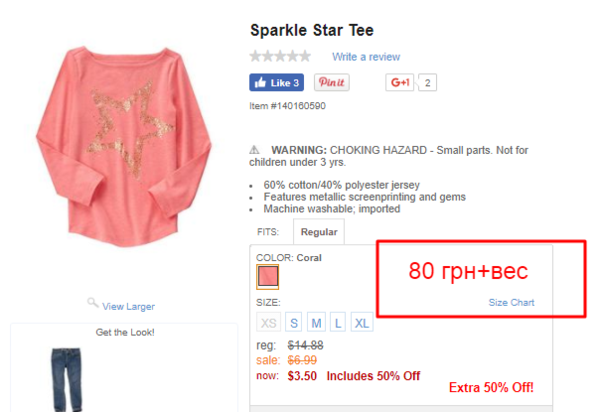Click the Sparkle Star Tee product title

point(311,30)
